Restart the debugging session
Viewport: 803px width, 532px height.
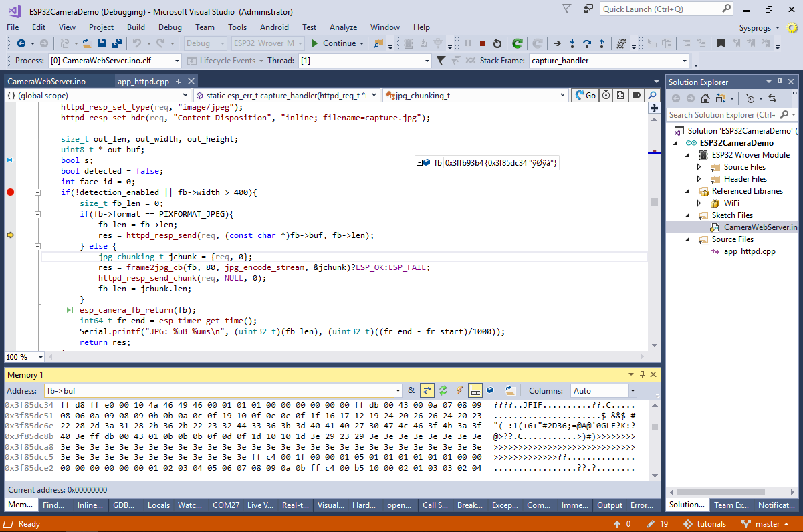[497, 43]
